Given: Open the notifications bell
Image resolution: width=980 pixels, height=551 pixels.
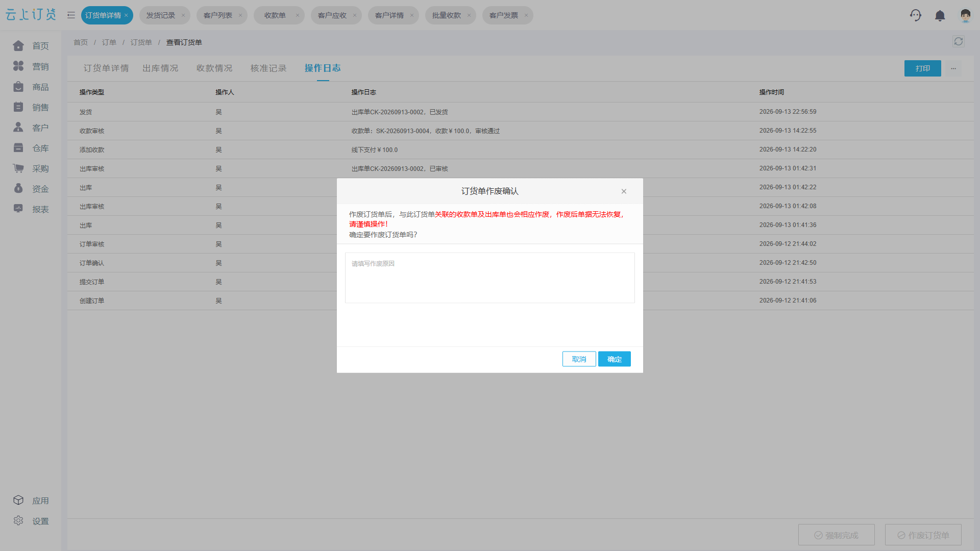Looking at the screenshot, I should [940, 16].
